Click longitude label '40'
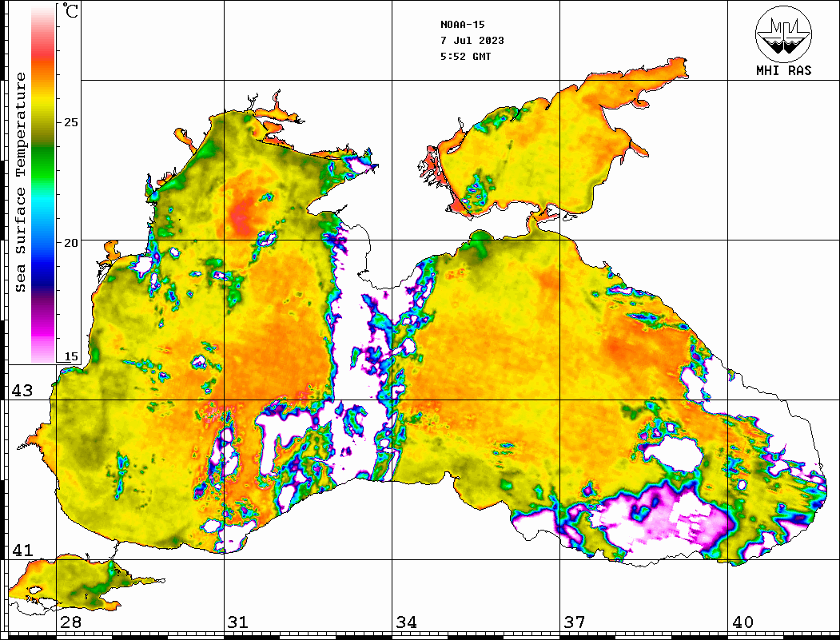 tap(742, 622)
